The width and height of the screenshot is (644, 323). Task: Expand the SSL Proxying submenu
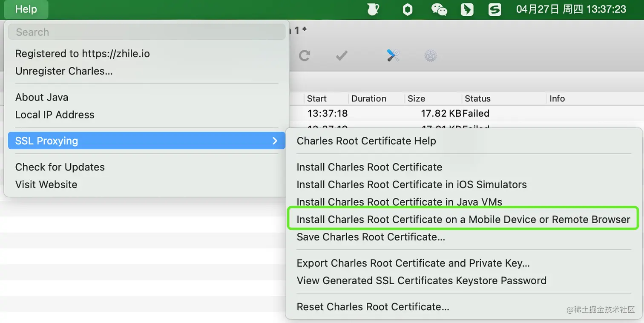(146, 141)
